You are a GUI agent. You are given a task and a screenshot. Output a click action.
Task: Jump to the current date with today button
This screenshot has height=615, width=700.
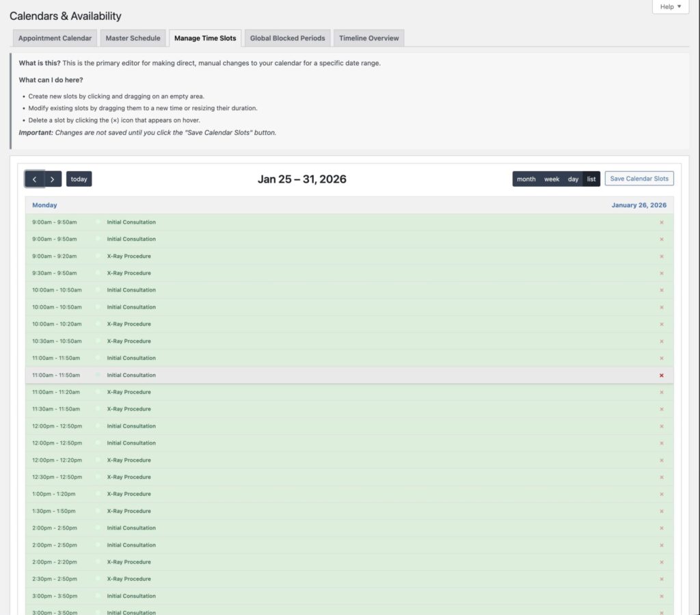coord(79,179)
